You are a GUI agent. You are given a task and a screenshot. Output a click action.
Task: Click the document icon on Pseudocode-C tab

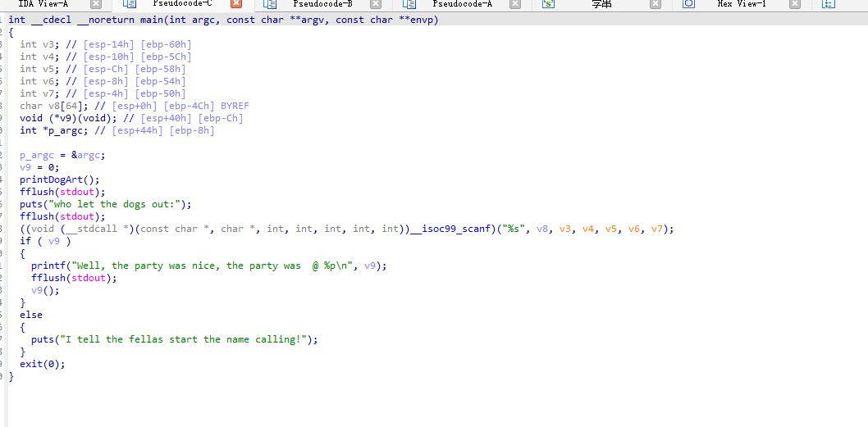point(130,4)
